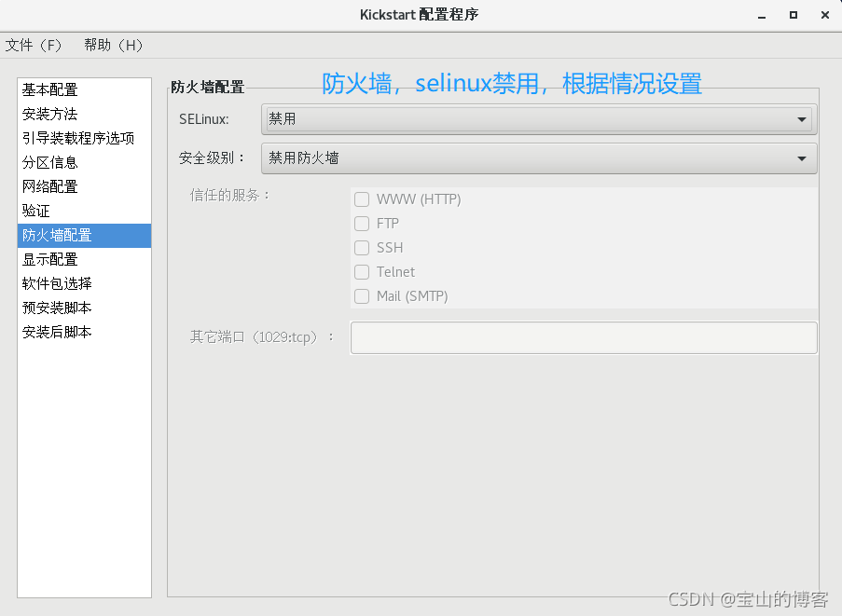Select 安装后脚本 in the sidebar
This screenshot has width=842, height=616.
click(57, 332)
